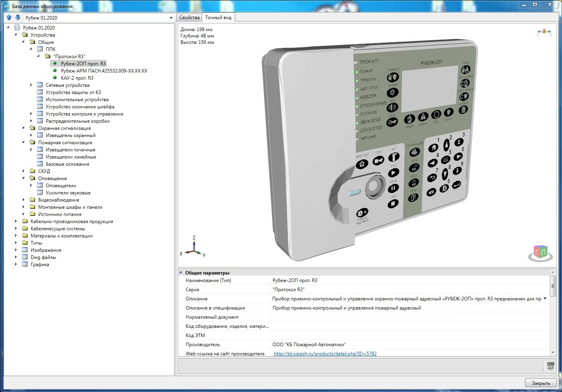This screenshot has width=562, height=392.
Task: Click the folder icon next to Устройства
Action: pyautogui.click(x=25, y=35)
